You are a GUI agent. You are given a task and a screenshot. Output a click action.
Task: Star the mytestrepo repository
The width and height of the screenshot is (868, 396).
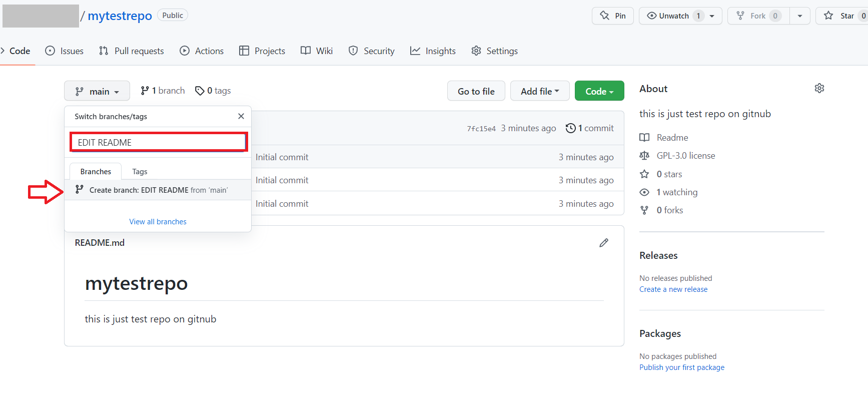(x=841, y=16)
